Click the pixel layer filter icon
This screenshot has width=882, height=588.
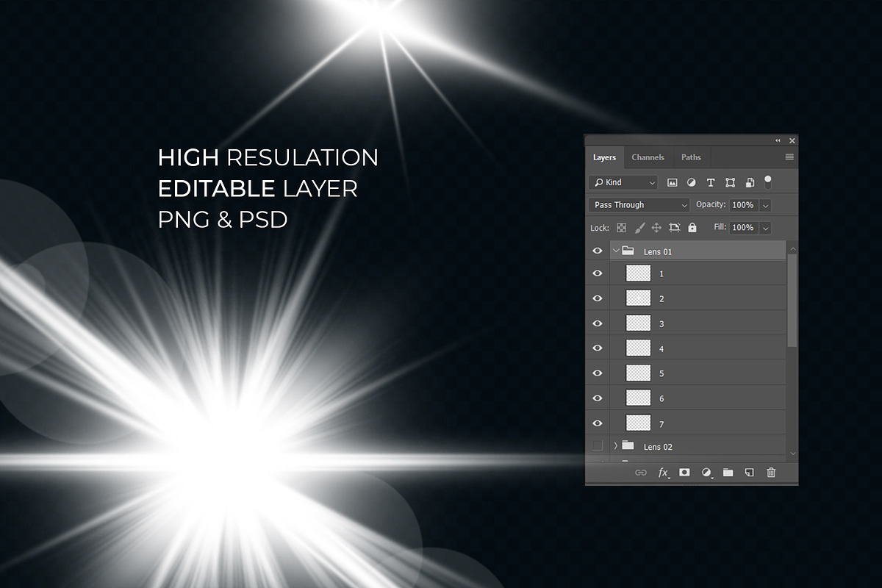coord(672,182)
